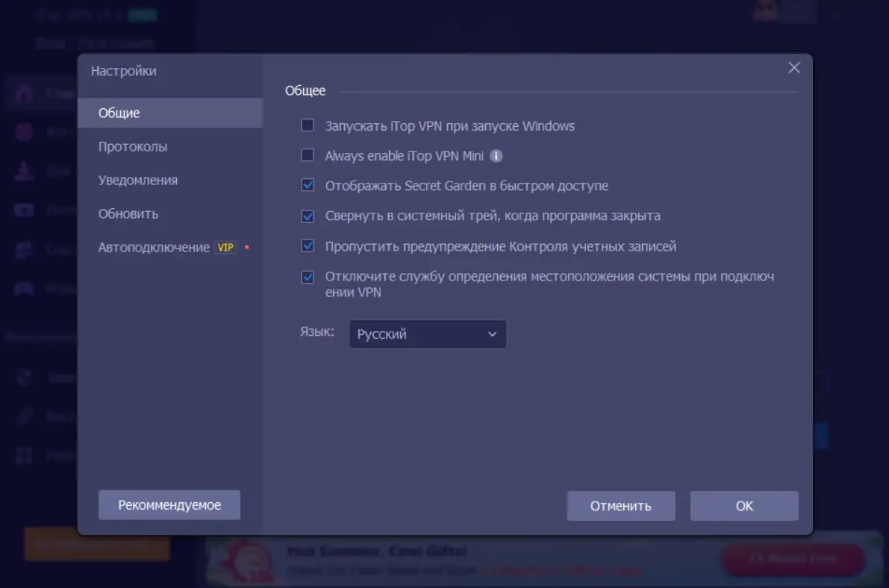The width and height of the screenshot is (889, 588).
Task: Toggle Свернуть в системный трей checkbox
Action: [308, 216]
